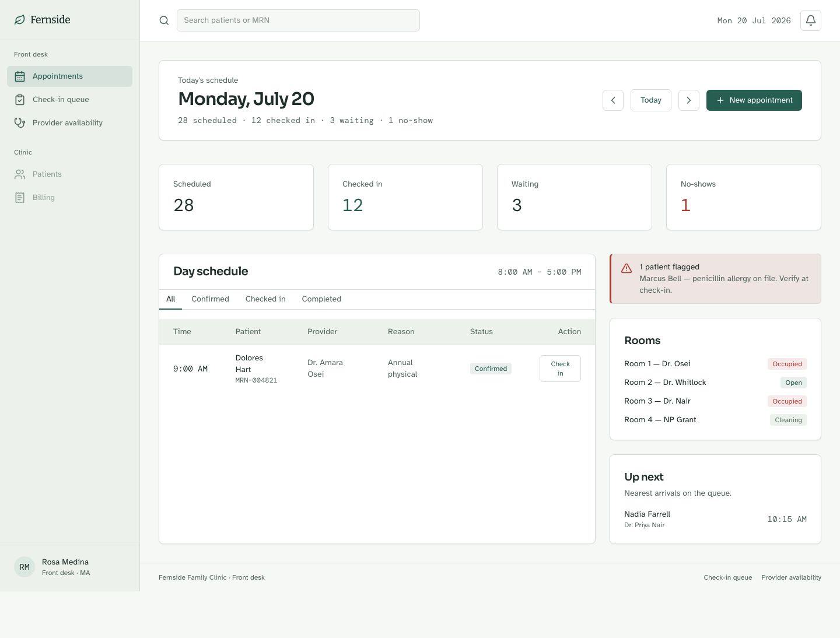This screenshot has width=840, height=638.
Task: Click the No-shows 1 stat card
Action: 744,197
